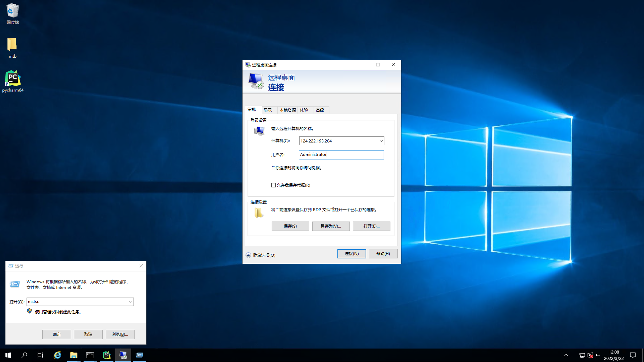644x362 pixels.
Task: Switch to the PyCharm taskbar icon
Action: coord(106,355)
